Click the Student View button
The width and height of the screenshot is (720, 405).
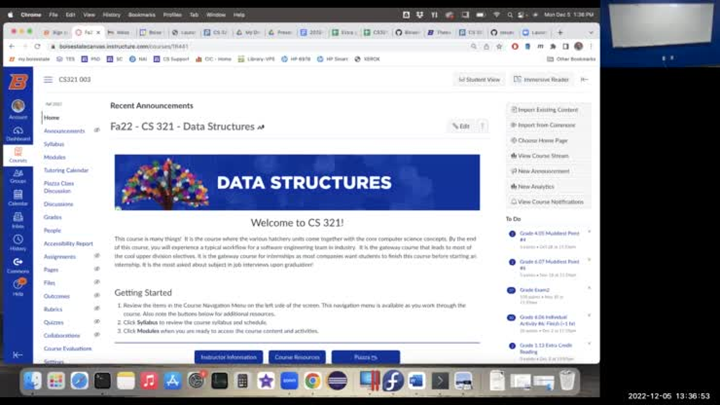point(479,79)
